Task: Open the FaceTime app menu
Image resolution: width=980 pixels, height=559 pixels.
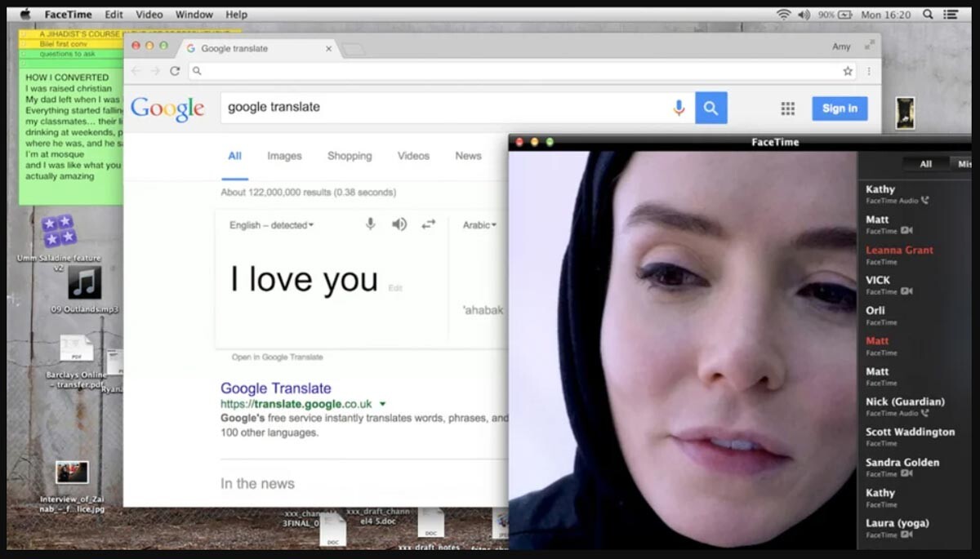Action: point(68,15)
